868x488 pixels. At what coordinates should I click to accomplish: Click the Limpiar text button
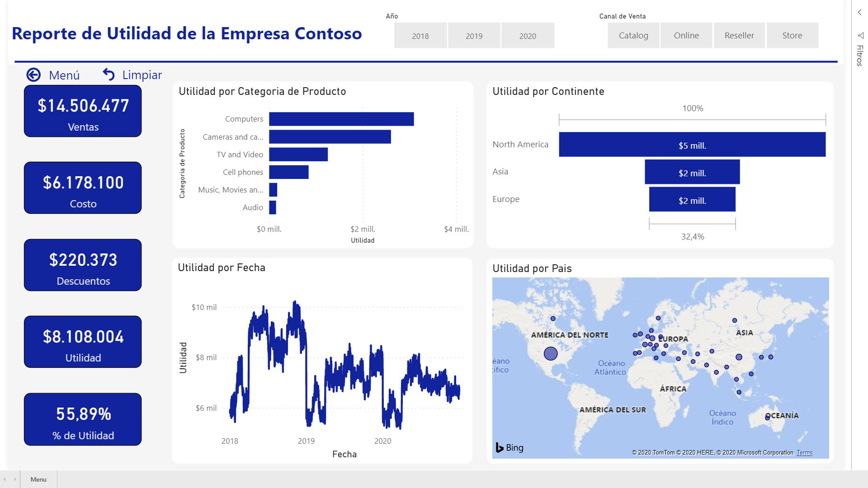click(142, 75)
